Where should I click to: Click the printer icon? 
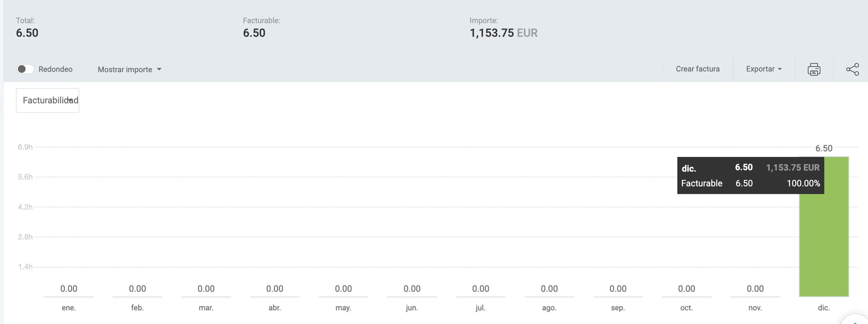(x=814, y=69)
